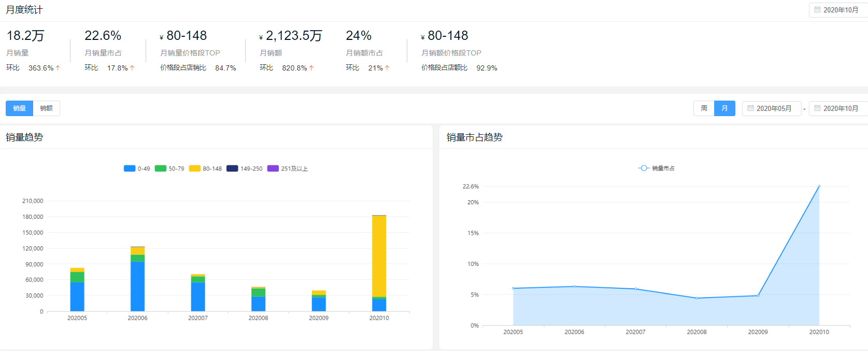Click the 月销额价格段TOP label

pos(451,53)
